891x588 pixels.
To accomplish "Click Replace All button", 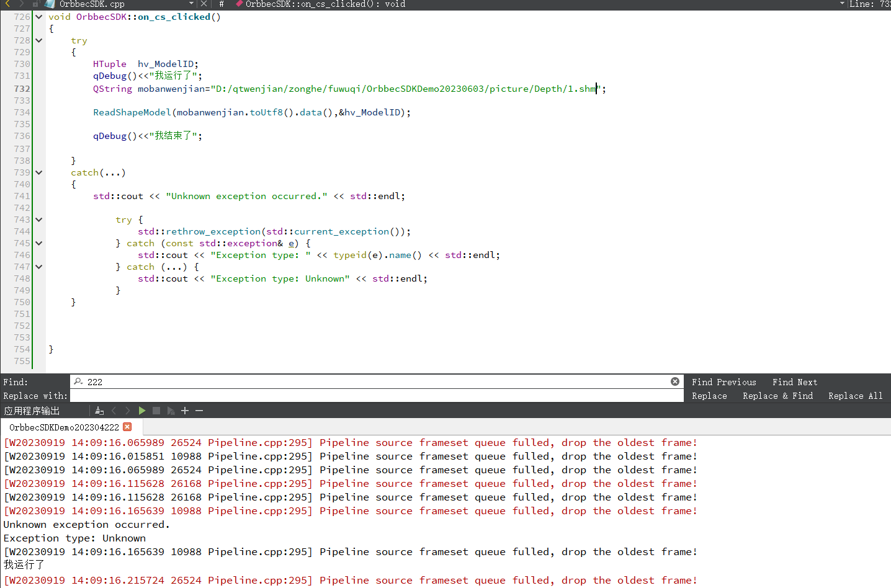I will pyautogui.click(x=855, y=396).
